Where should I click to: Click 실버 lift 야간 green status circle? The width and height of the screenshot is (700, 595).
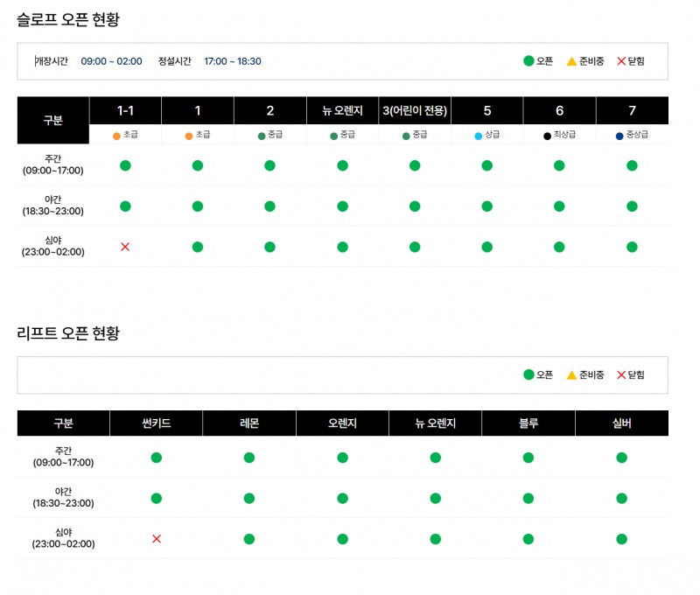pyautogui.click(x=621, y=498)
